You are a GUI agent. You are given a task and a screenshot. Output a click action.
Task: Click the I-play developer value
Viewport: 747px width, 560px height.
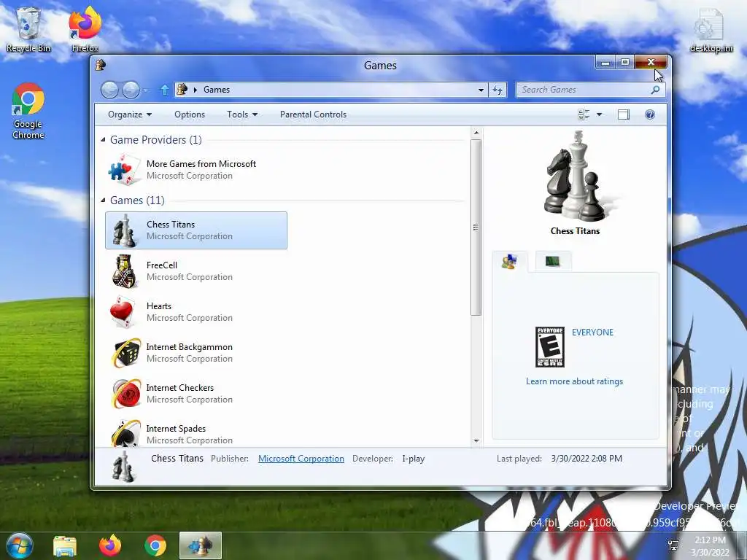tap(413, 459)
